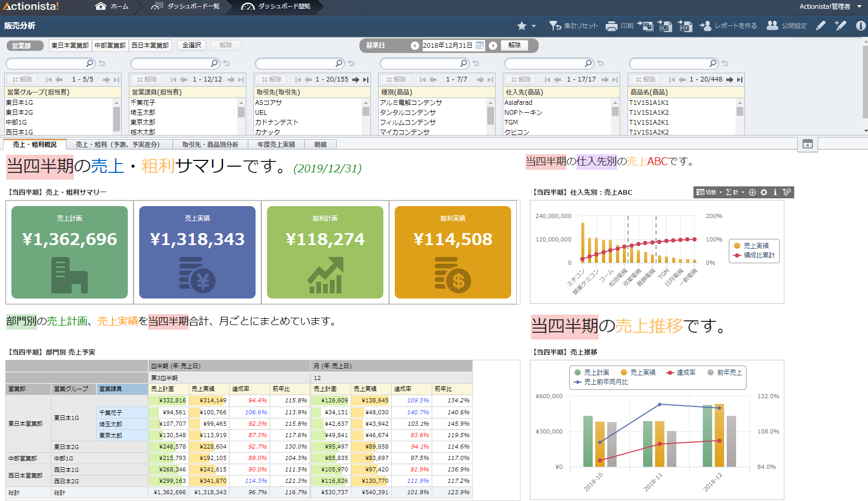This screenshot has height=501, width=868.
Task: Open Σ計 aggregate dropdown on ABC chart
Action: (735, 192)
